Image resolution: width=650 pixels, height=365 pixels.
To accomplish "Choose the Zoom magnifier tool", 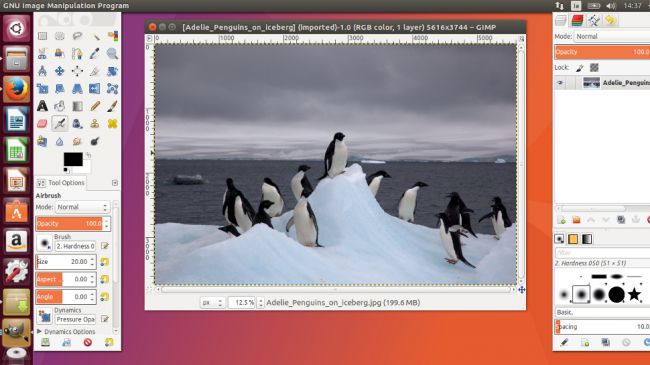I will [112, 54].
